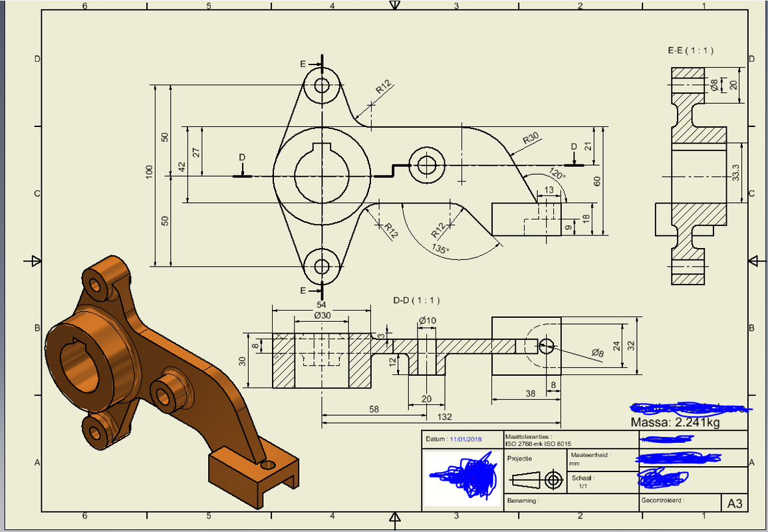Click the vertical dimension 42
This screenshot has width=768, height=532.
pos(182,167)
